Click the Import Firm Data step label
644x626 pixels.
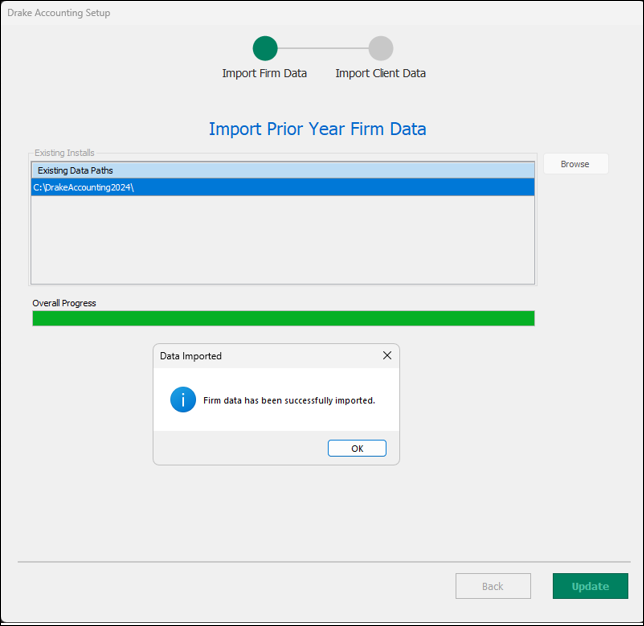[264, 73]
